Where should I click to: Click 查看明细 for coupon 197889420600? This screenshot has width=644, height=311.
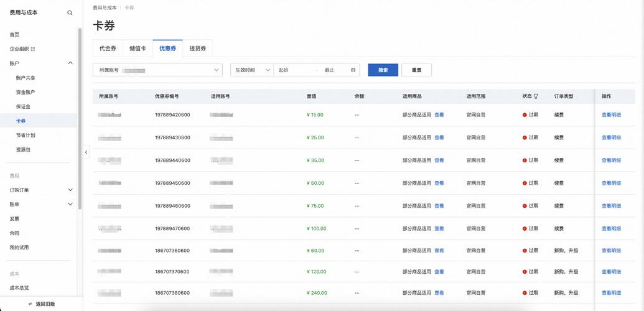point(610,115)
